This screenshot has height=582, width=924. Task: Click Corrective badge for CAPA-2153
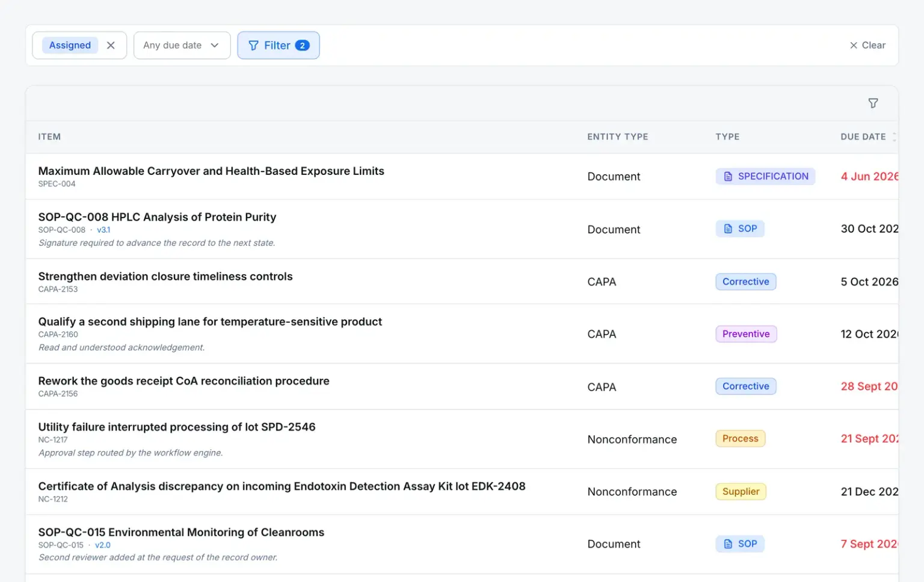tap(745, 281)
